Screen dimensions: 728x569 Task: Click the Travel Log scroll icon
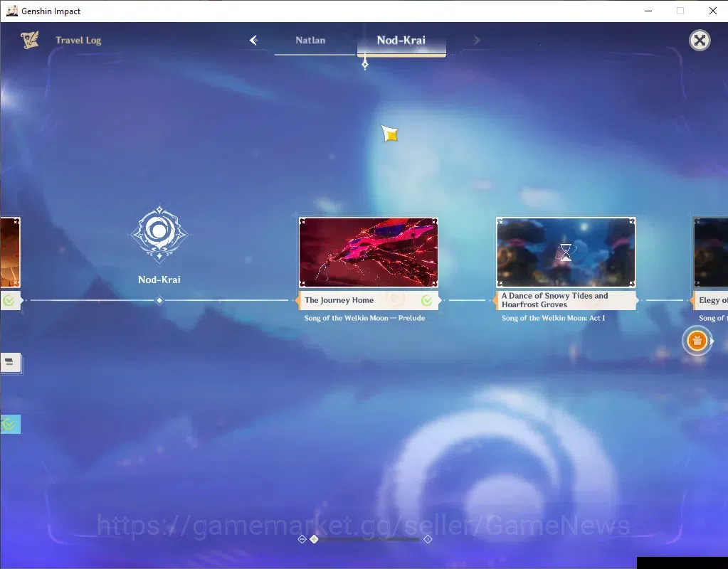[30, 41]
